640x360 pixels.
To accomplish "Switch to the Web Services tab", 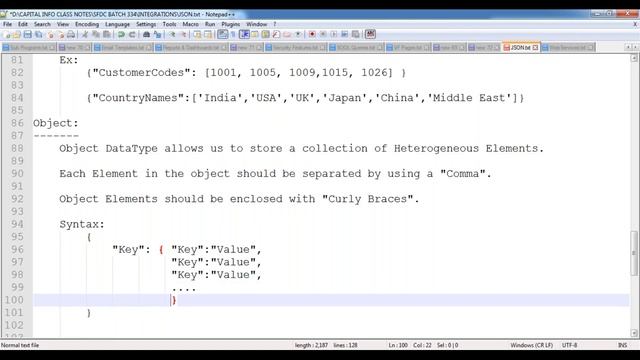I will 568,48.
